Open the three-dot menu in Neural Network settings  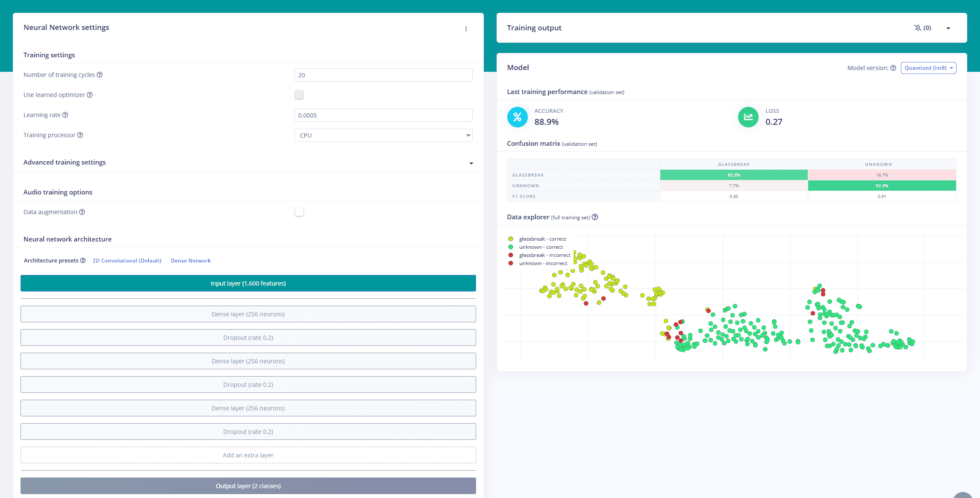coord(466,29)
